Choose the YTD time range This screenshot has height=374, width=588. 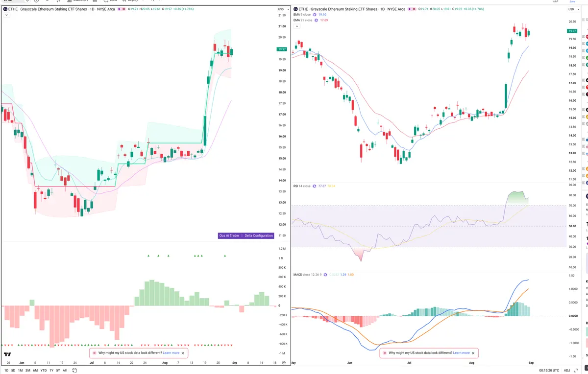(x=44, y=370)
